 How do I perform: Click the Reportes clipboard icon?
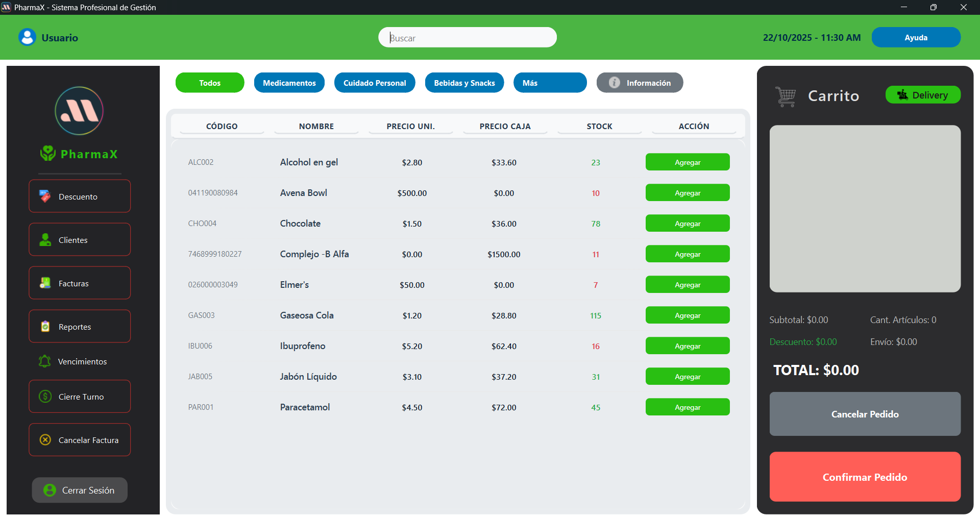click(x=45, y=327)
